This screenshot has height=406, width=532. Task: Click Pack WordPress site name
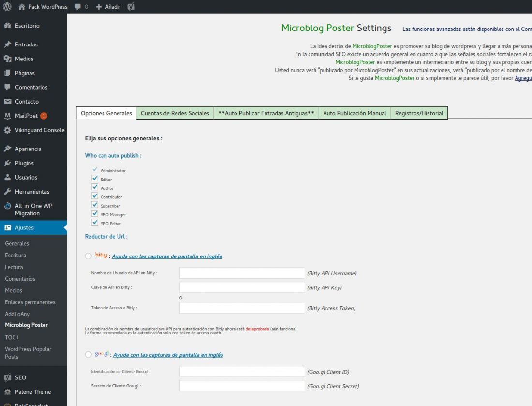tap(48, 7)
